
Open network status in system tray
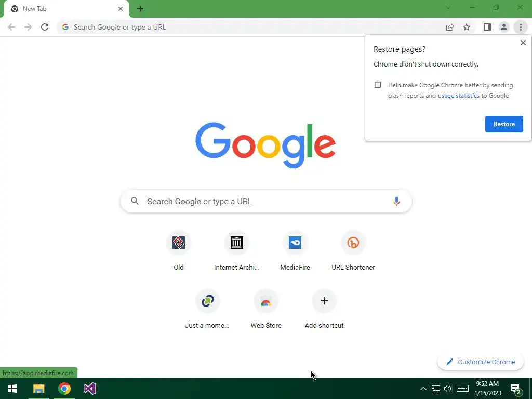(x=436, y=389)
